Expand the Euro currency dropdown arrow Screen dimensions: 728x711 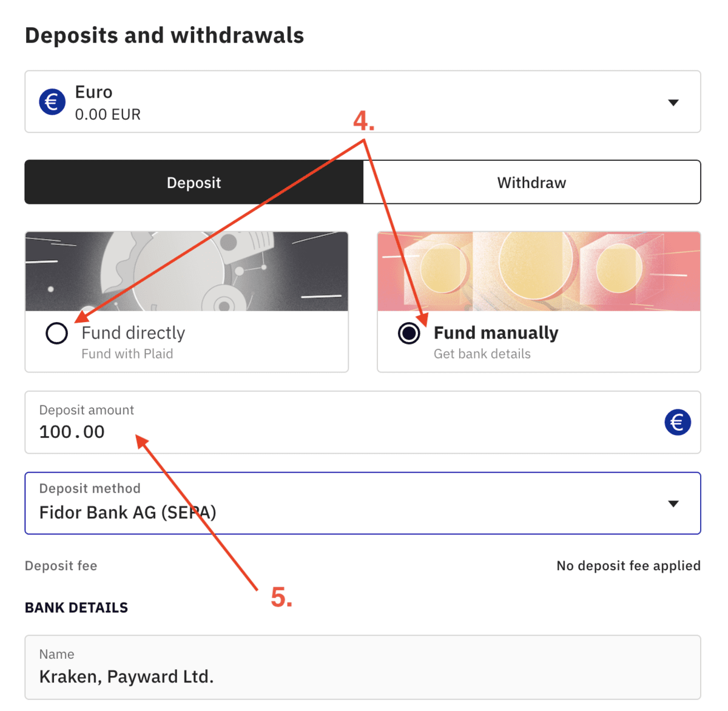tap(673, 103)
